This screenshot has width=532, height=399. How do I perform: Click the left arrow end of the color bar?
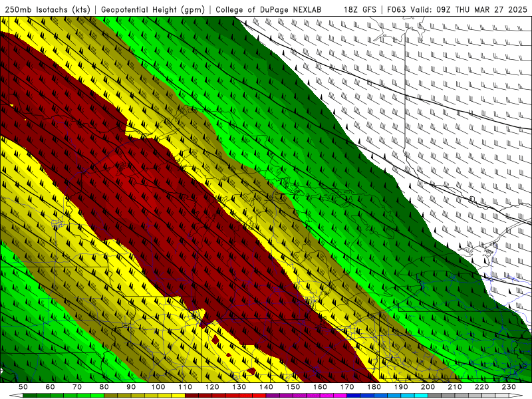pos(16,395)
